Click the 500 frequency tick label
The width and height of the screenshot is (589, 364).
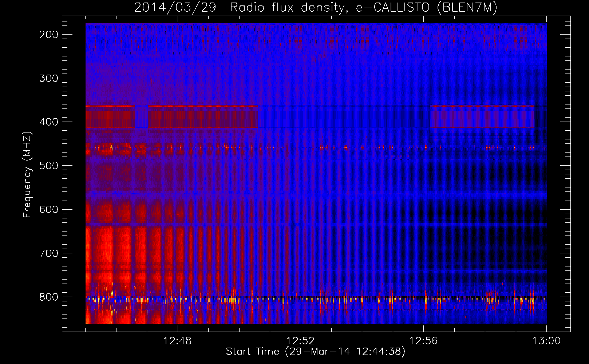[49, 166]
